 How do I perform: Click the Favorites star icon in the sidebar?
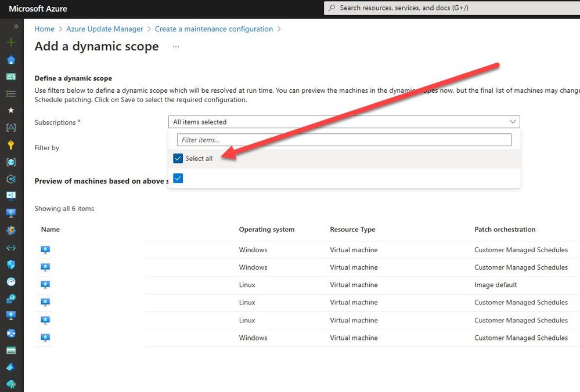point(11,110)
